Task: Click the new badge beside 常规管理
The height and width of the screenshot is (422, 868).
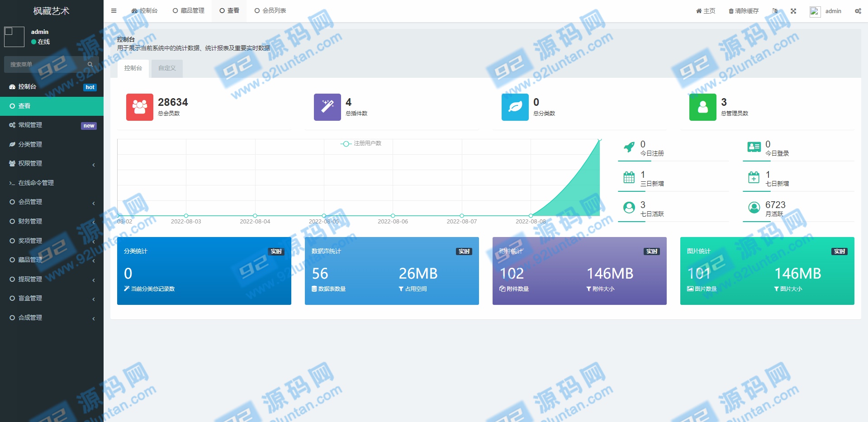Action: tap(89, 126)
